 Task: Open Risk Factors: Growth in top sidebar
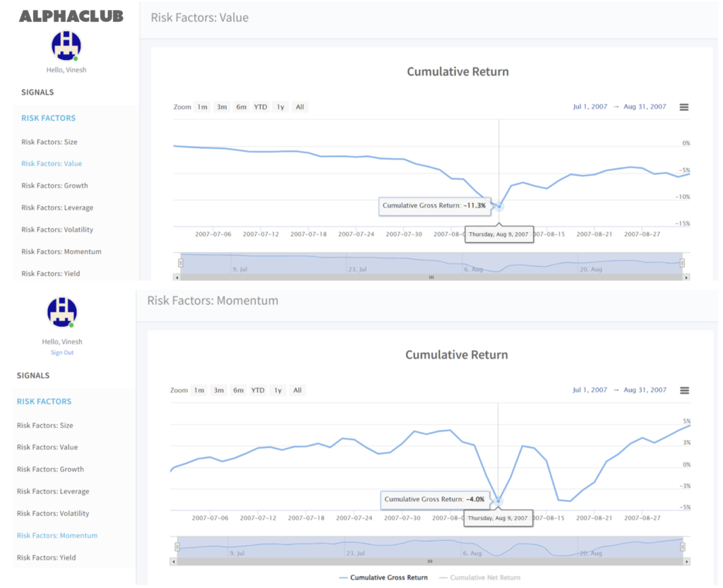(x=54, y=186)
